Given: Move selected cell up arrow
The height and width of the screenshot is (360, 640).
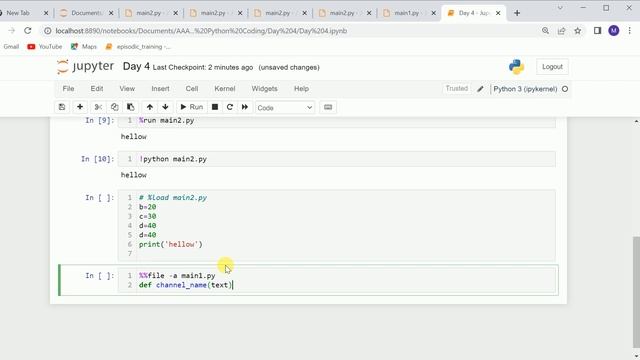Looking at the screenshot, I should (150, 107).
